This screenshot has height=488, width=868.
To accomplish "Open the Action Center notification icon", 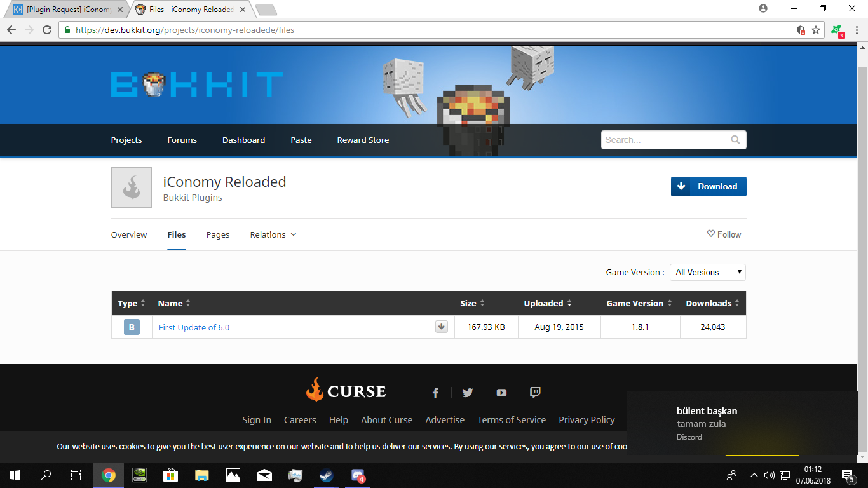I will [848, 475].
